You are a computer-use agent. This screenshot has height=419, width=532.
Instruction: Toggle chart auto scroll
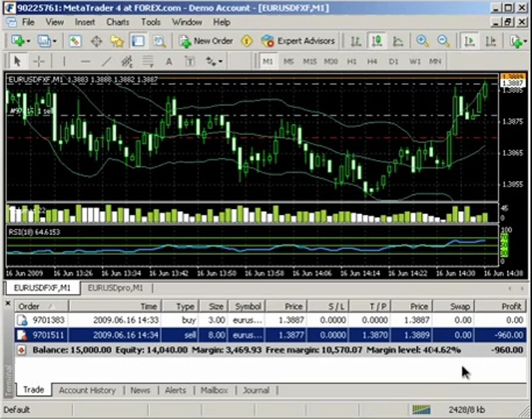469,41
